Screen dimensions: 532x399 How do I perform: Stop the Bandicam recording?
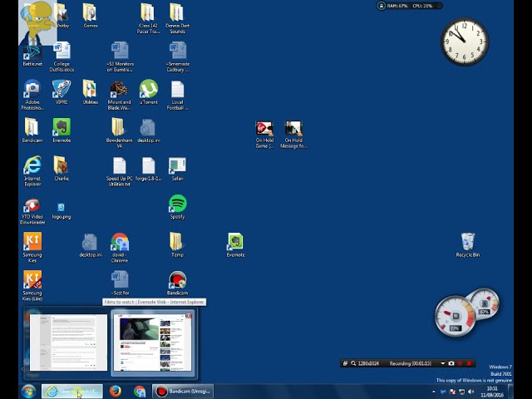coord(469,363)
